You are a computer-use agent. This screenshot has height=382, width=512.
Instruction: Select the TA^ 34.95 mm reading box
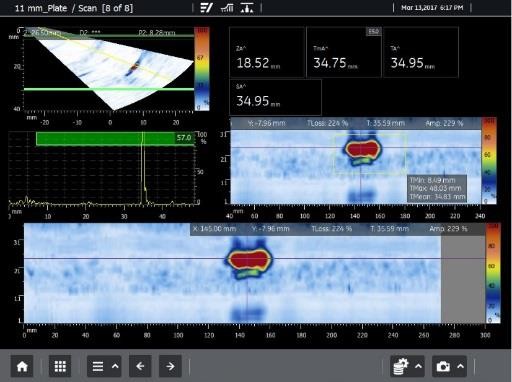tap(421, 53)
